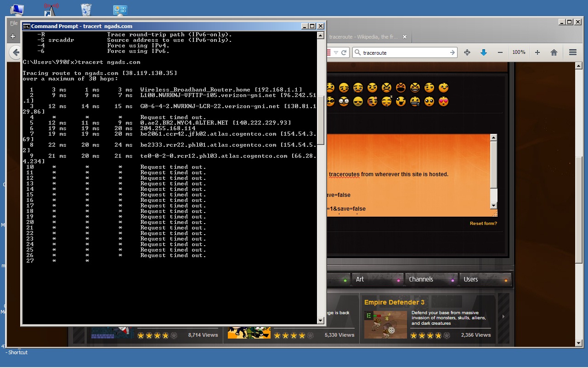Insert the heart-eyes emoticon
The width and height of the screenshot is (588, 368).
pos(443,101)
